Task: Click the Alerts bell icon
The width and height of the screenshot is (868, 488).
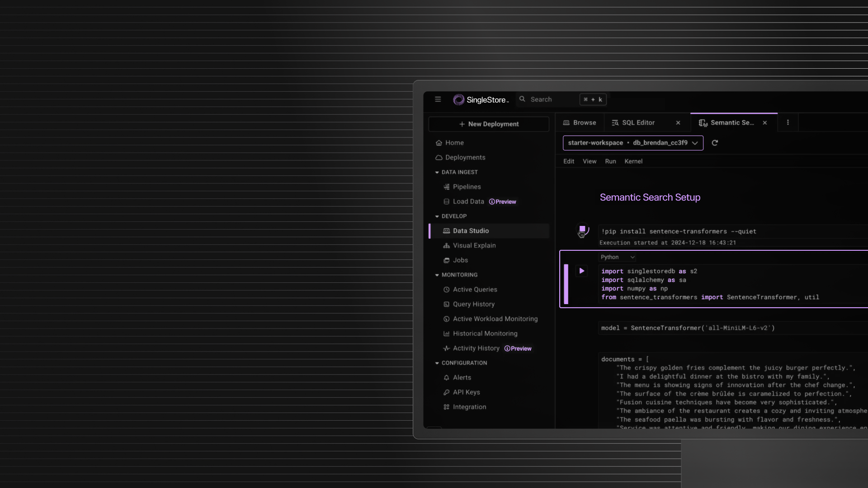Action: pos(446,378)
